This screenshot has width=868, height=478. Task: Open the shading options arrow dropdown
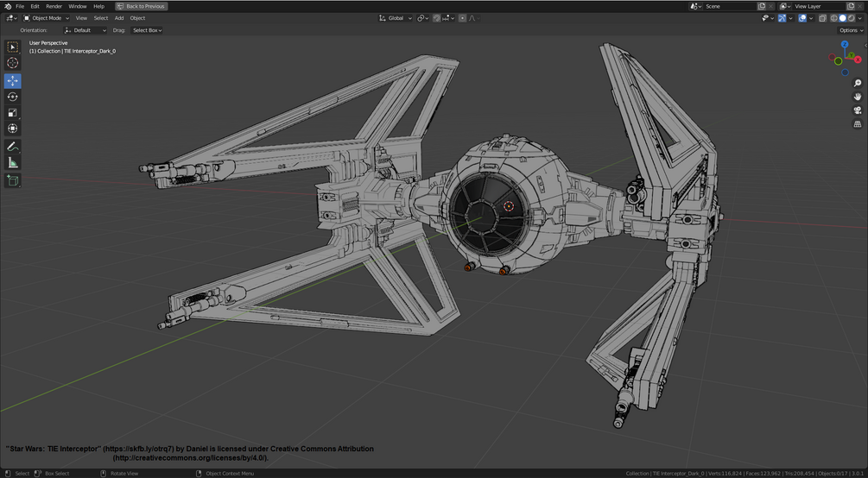click(x=859, y=18)
